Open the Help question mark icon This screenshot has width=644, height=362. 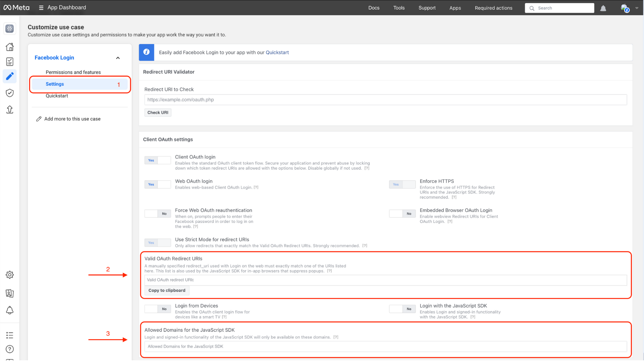click(x=10, y=349)
